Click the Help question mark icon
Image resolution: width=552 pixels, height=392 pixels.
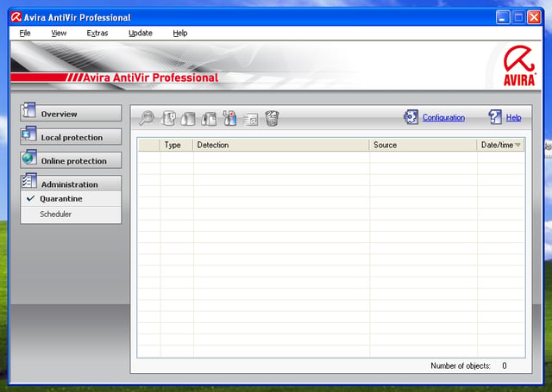point(494,117)
